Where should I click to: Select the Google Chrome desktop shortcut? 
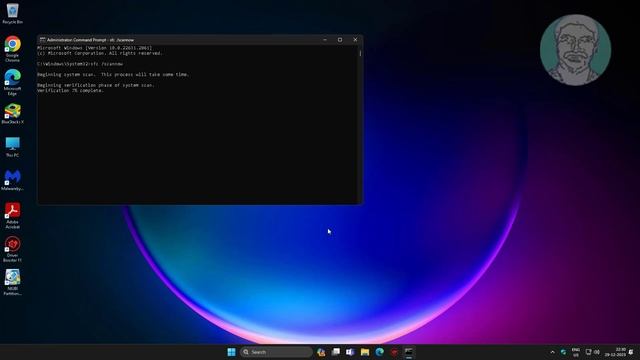pos(12,49)
